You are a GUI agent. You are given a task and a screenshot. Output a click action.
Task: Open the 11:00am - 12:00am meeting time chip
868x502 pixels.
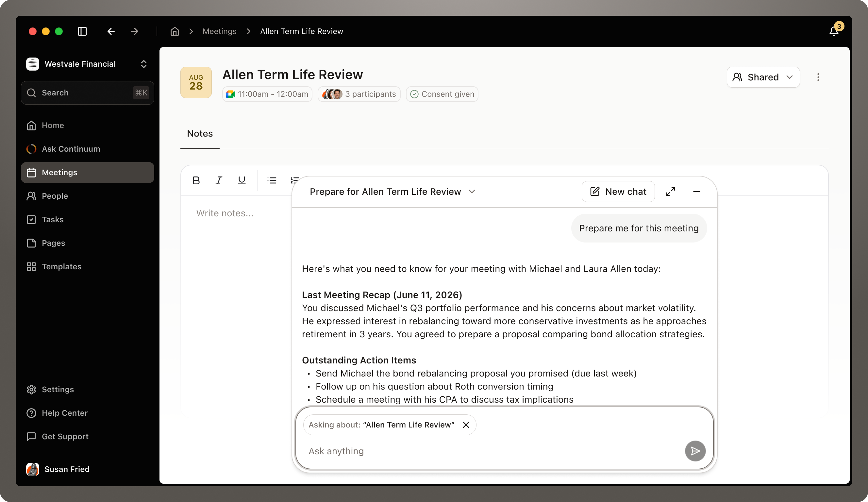coord(267,94)
